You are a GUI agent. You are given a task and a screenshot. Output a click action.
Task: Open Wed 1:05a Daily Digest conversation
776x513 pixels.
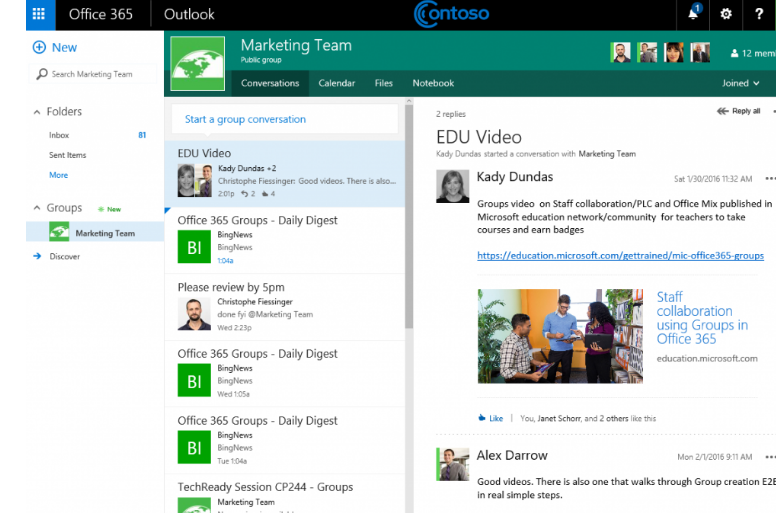coord(285,373)
